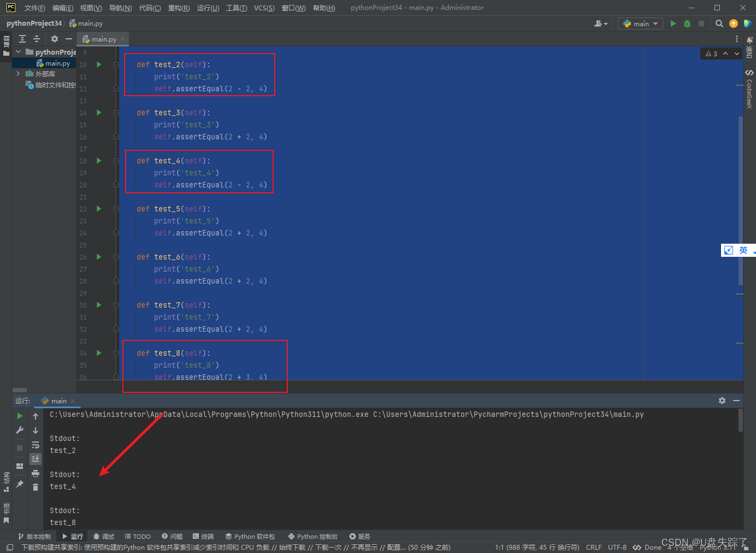Open the Python 软件包 tool window
This screenshot has height=553, width=756.
coord(250,537)
